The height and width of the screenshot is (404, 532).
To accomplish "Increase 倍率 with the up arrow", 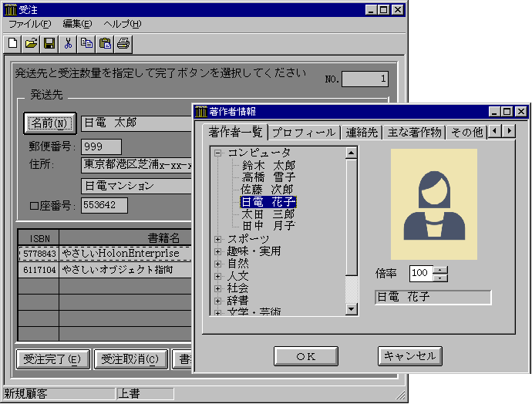I will click(x=440, y=269).
